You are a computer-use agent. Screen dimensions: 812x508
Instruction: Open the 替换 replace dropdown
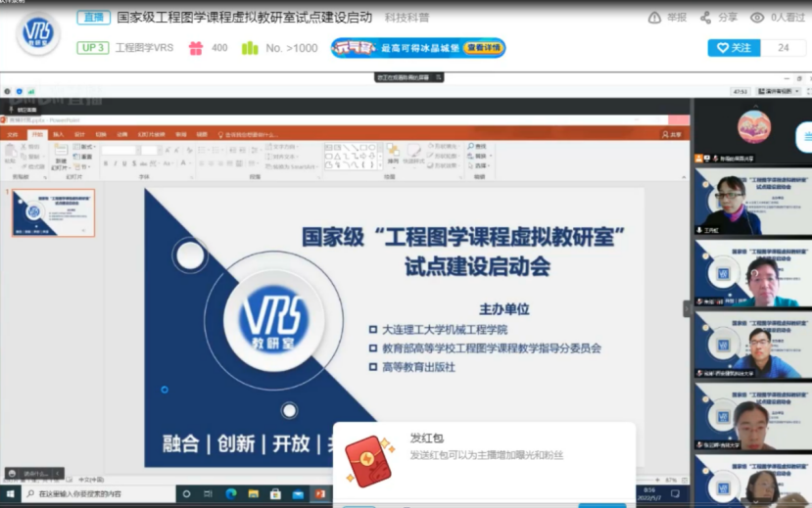(x=480, y=156)
